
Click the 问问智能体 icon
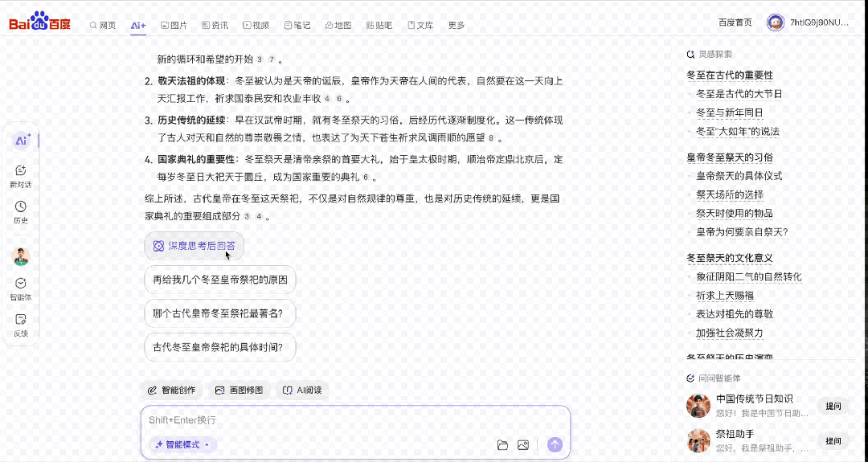coord(690,378)
